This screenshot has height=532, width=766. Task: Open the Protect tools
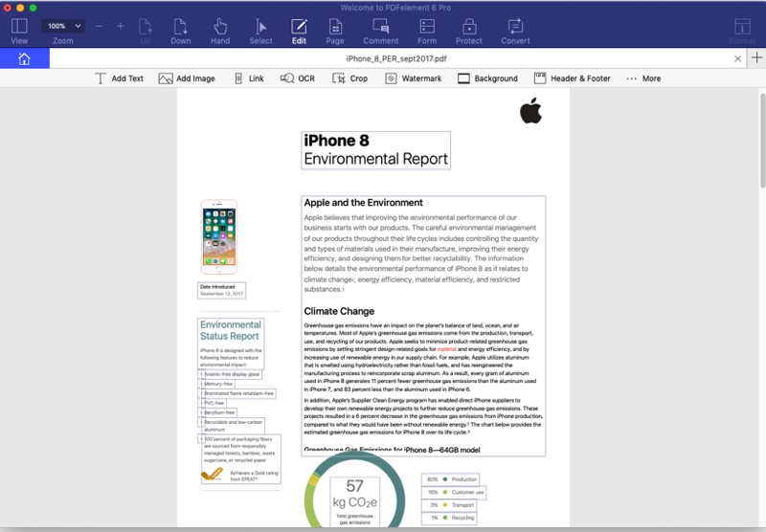click(469, 32)
